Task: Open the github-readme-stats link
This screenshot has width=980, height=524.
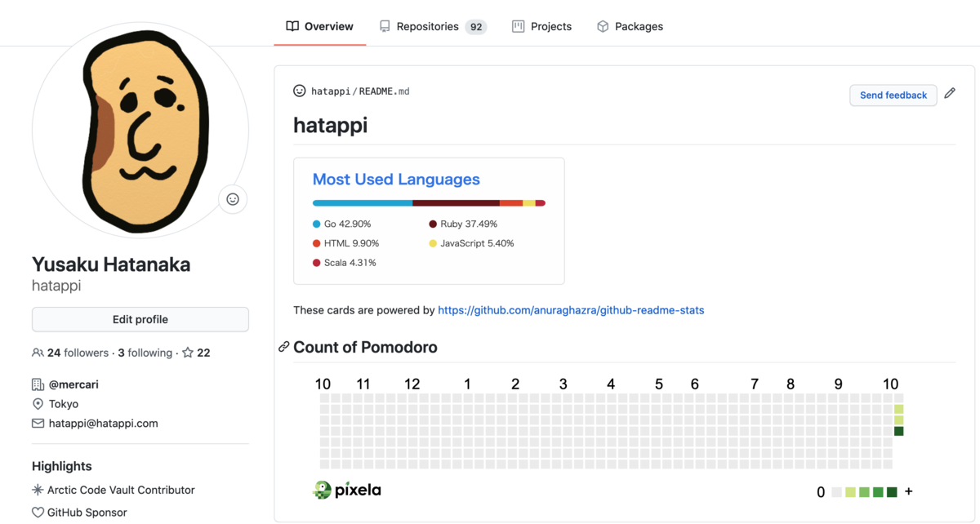Action: click(571, 309)
